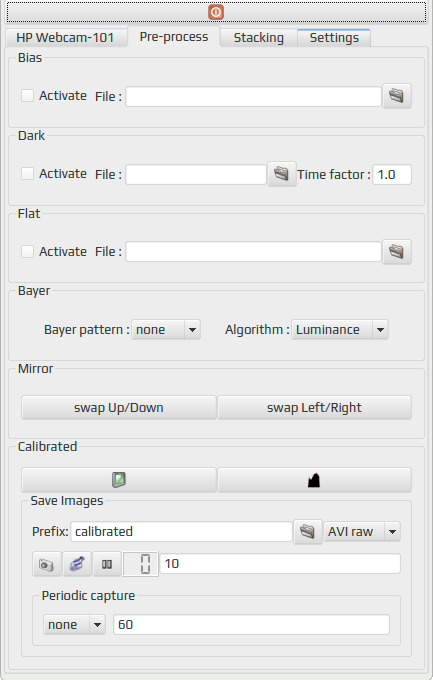
Task: Switch to the Stacking tab
Action: [259, 38]
